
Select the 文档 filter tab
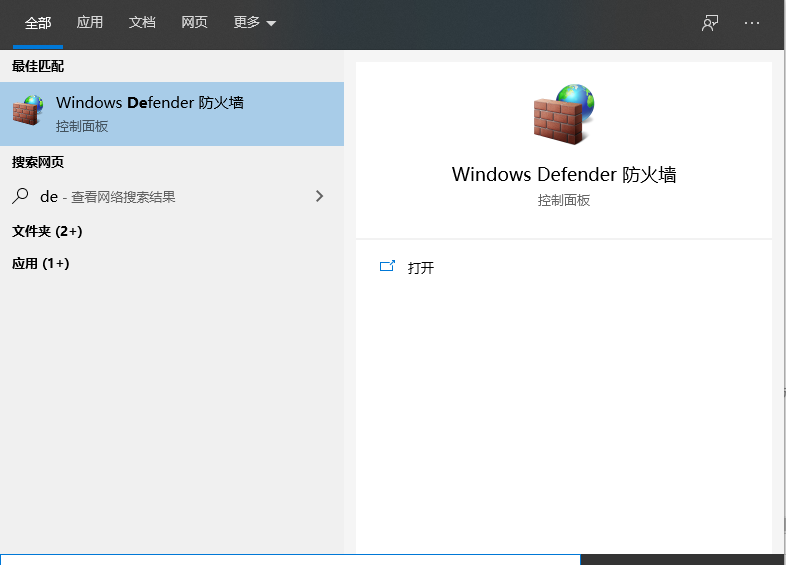(x=142, y=23)
